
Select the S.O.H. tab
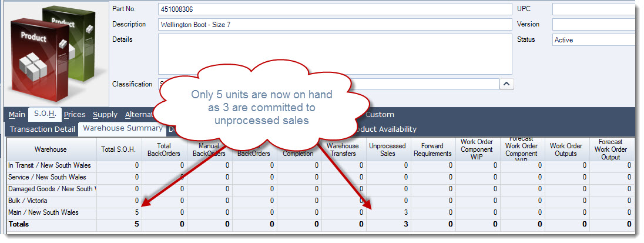tap(45, 115)
